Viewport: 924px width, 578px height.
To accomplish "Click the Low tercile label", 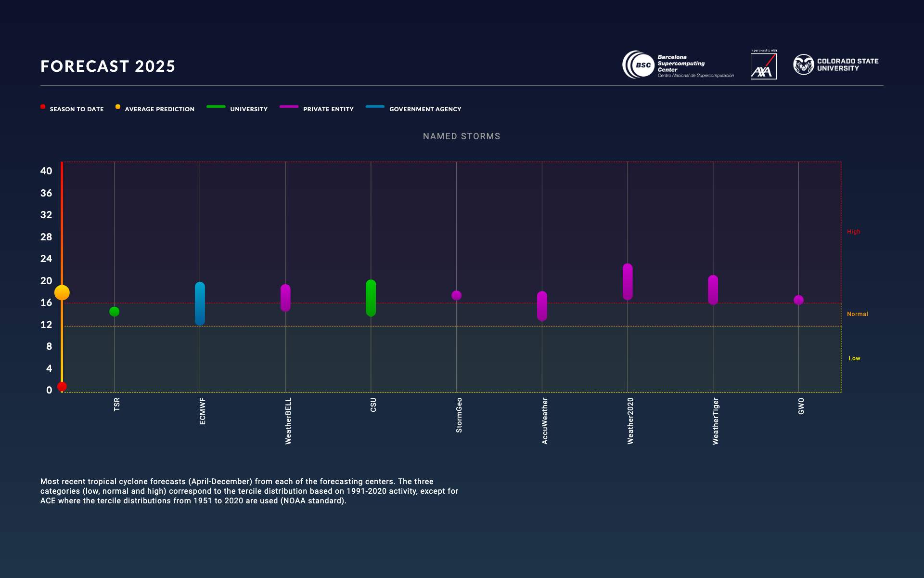I will tap(855, 358).
